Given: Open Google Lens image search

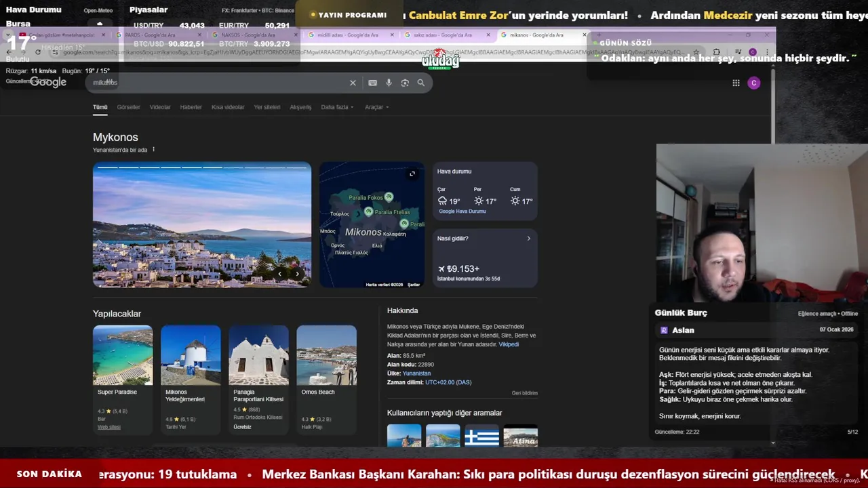Looking at the screenshot, I should pyautogui.click(x=405, y=83).
